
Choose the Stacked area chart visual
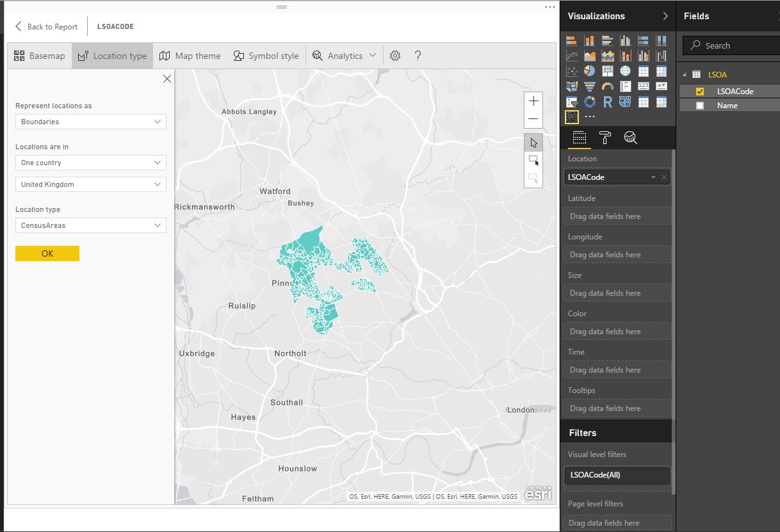click(608, 56)
